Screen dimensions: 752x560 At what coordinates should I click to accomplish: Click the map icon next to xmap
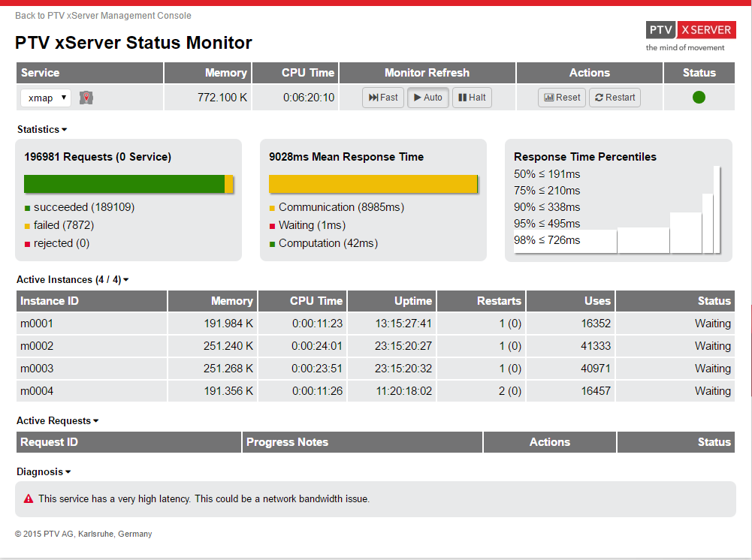point(87,98)
